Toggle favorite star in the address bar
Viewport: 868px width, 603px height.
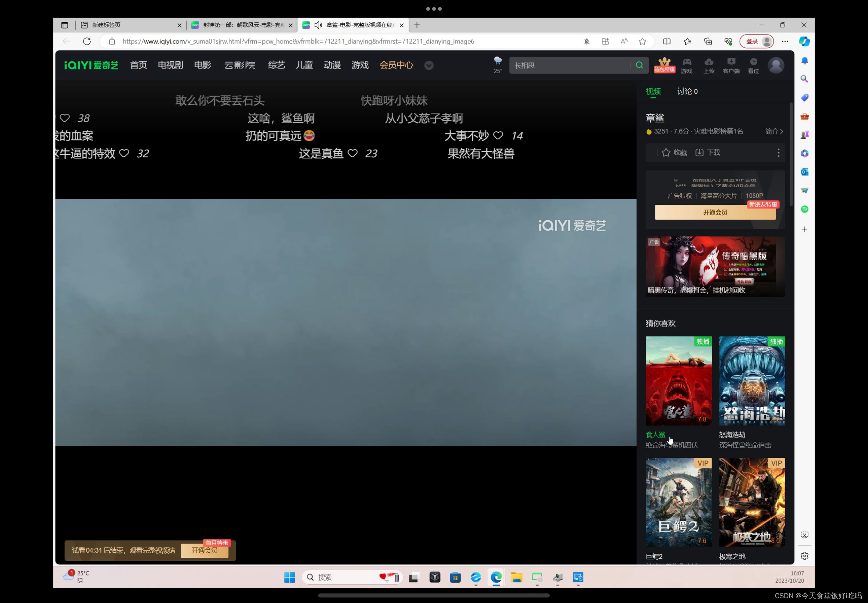(643, 42)
